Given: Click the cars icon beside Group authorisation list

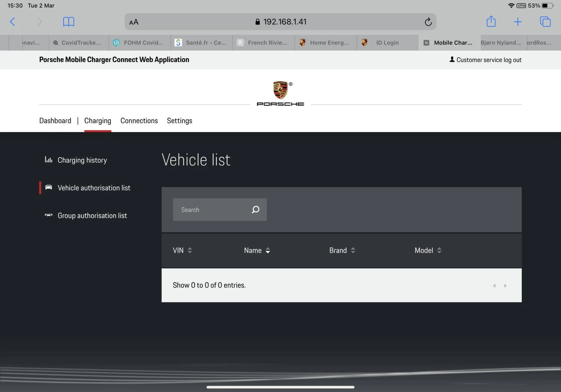Looking at the screenshot, I should [x=48, y=215].
